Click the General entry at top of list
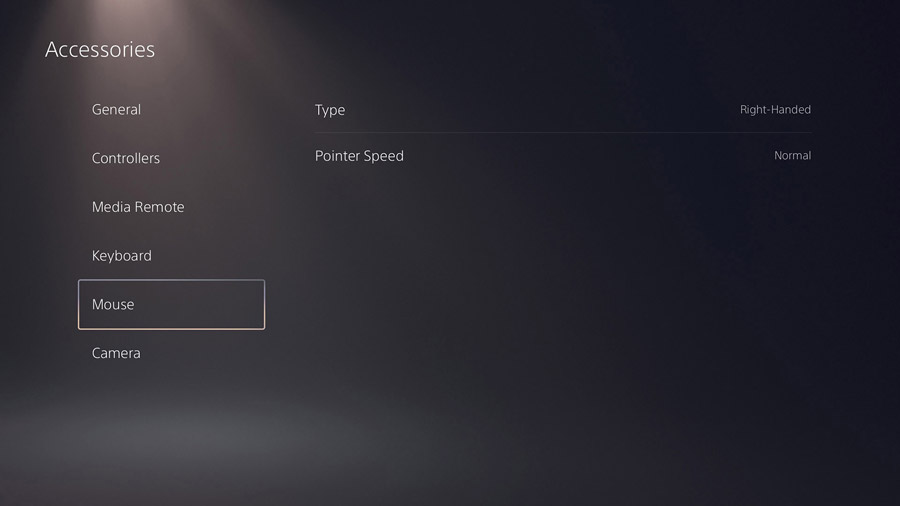Image resolution: width=900 pixels, height=506 pixels. [x=116, y=110]
